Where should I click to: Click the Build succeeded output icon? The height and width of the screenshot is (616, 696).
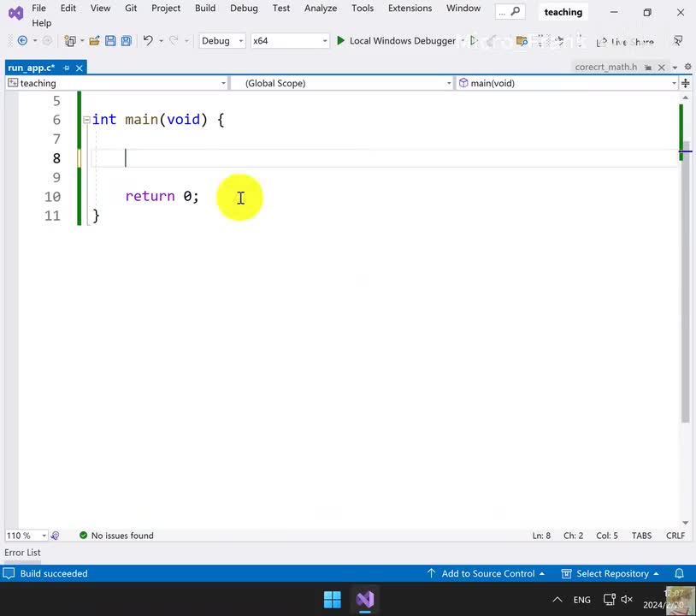(x=9, y=573)
